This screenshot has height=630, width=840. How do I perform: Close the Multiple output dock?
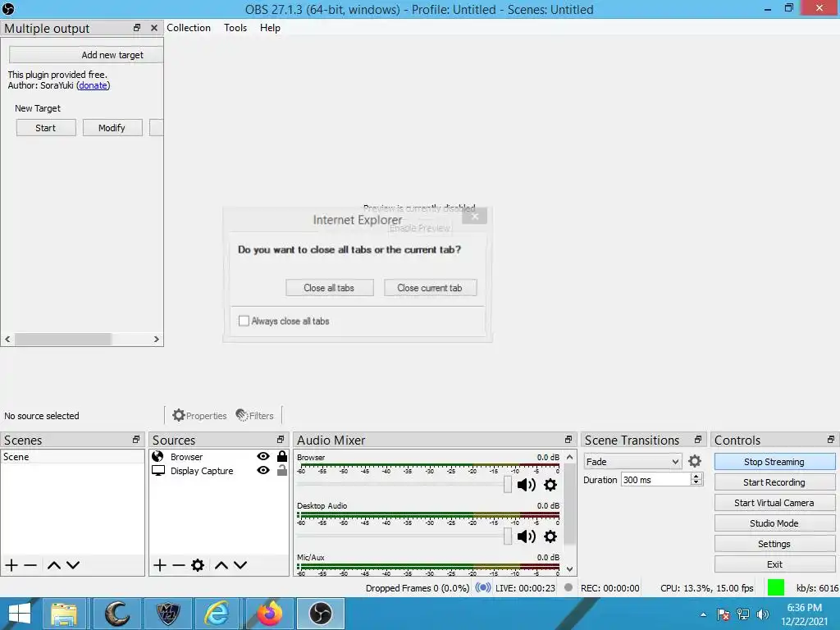pos(154,28)
